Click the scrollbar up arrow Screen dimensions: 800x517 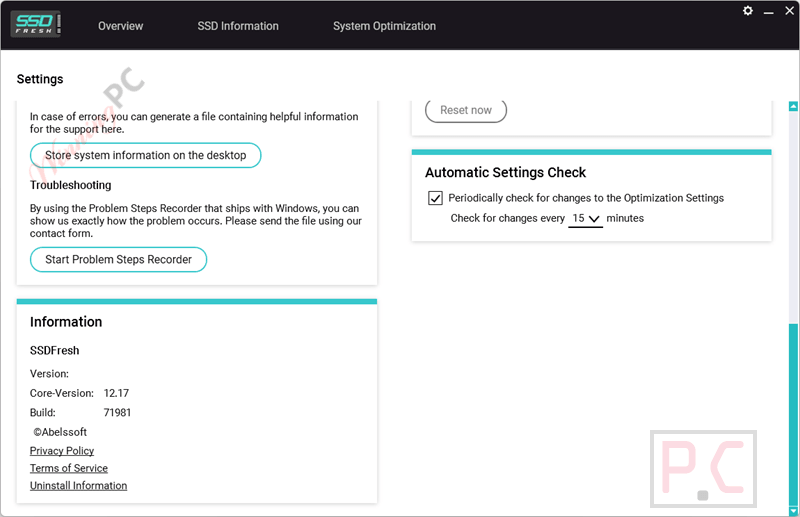click(793, 106)
